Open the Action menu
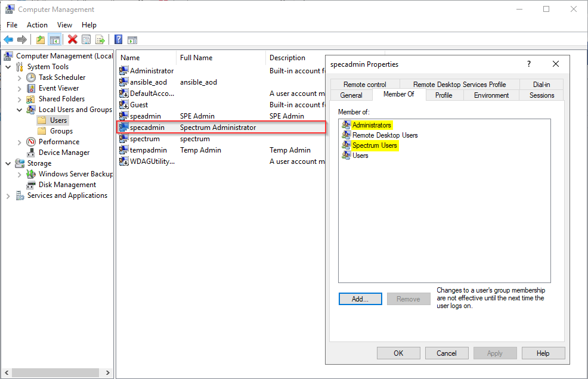This screenshot has width=588, height=379. click(37, 25)
